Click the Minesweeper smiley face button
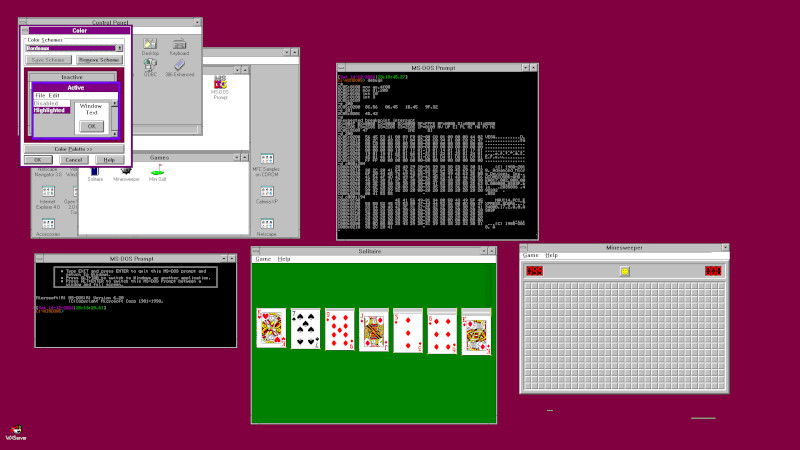The width and height of the screenshot is (800, 450). click(624, 271)
